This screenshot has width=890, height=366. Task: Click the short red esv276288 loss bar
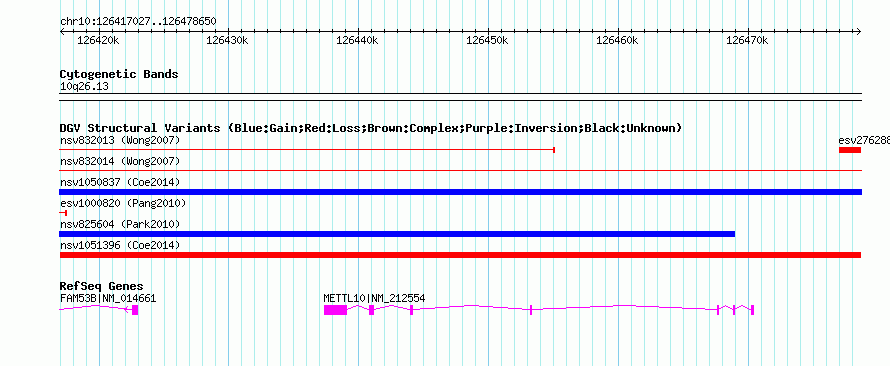(850, 150)
